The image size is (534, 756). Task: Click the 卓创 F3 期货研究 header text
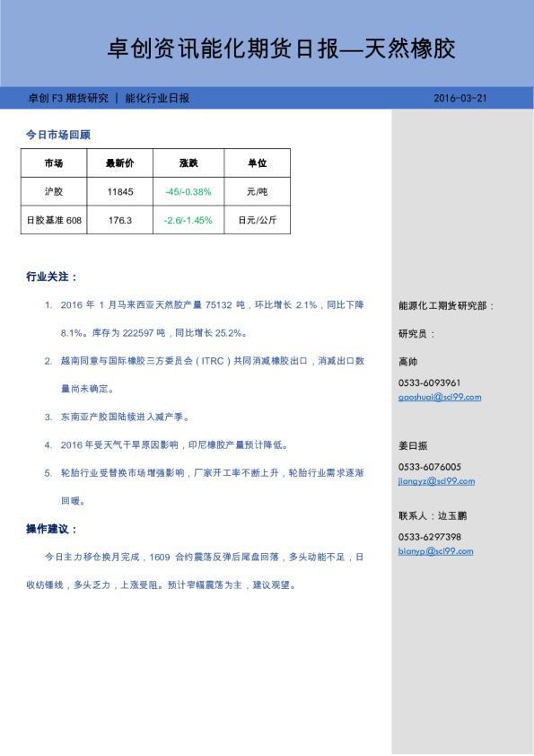pyautogui.click(x=68, y=99)
